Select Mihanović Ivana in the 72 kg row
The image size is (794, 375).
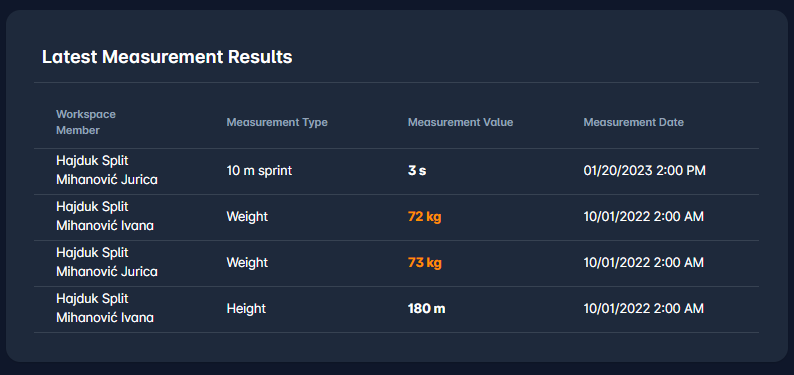(105, 226)
